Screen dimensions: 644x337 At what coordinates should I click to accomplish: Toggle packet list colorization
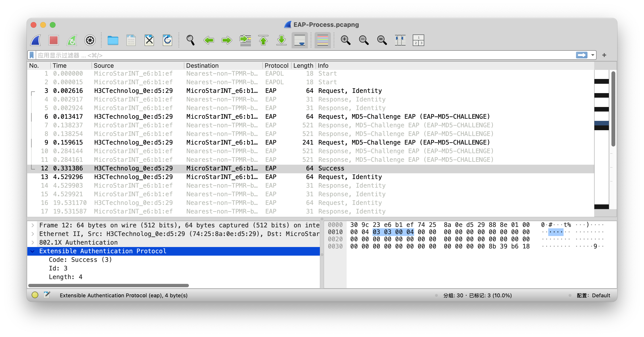(x=322, y=40)
